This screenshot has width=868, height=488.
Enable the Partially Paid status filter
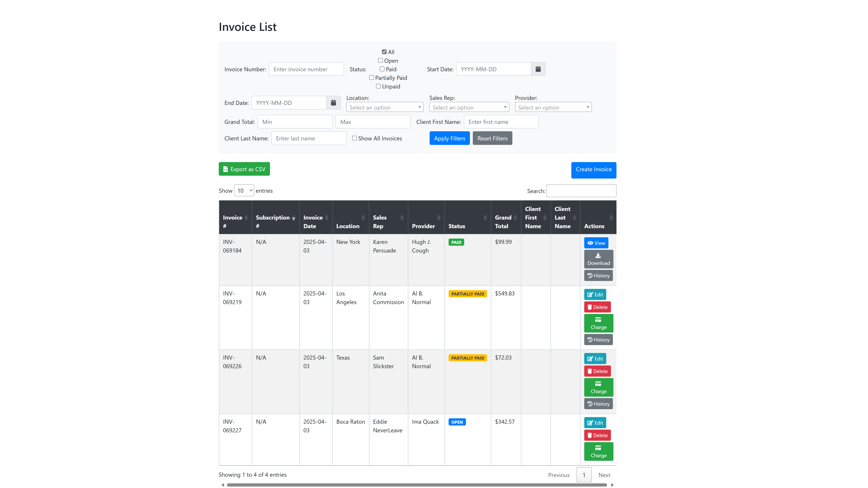371,78
